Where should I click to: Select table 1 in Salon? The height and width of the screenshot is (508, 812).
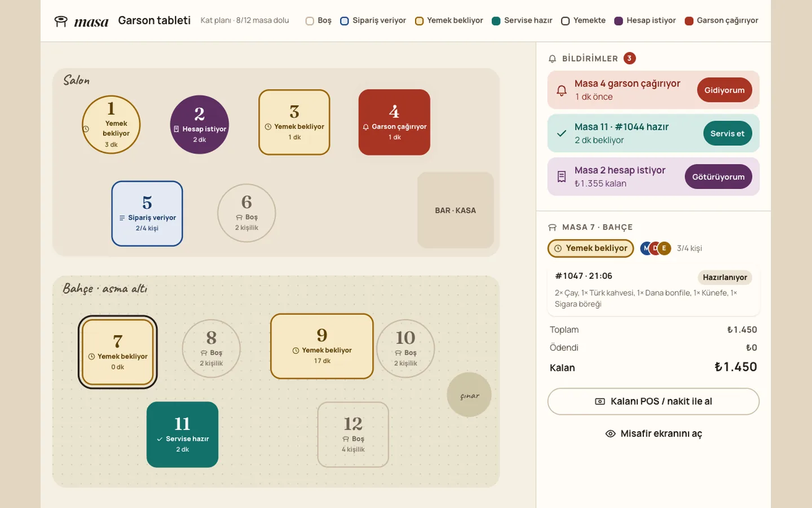coord(111,125)
